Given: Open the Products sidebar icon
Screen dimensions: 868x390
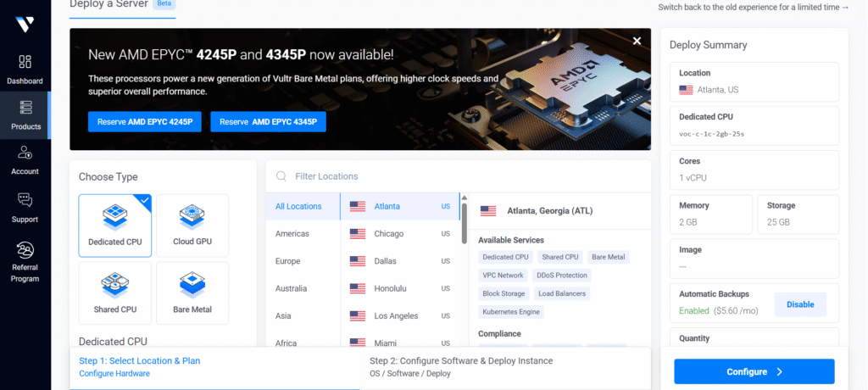Looking at the screenshot, I should tap(25, 108).
